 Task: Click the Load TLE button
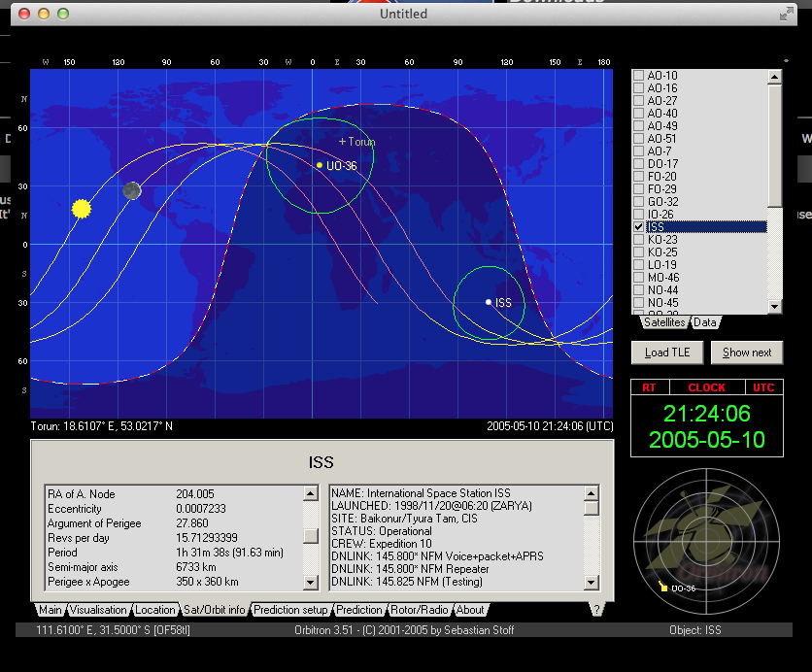667,352
